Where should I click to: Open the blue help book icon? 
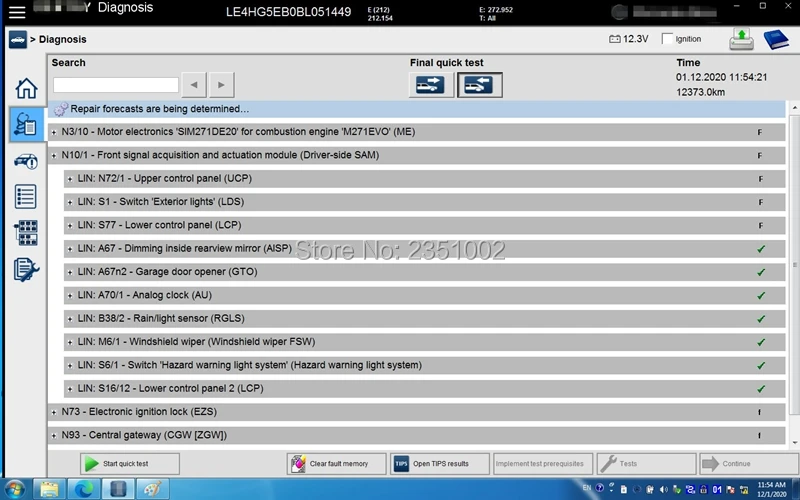tap(776, 39)
